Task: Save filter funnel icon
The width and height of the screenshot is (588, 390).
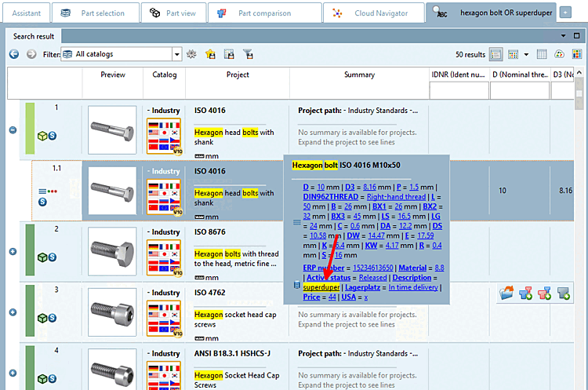Action: tap(248, 54)
